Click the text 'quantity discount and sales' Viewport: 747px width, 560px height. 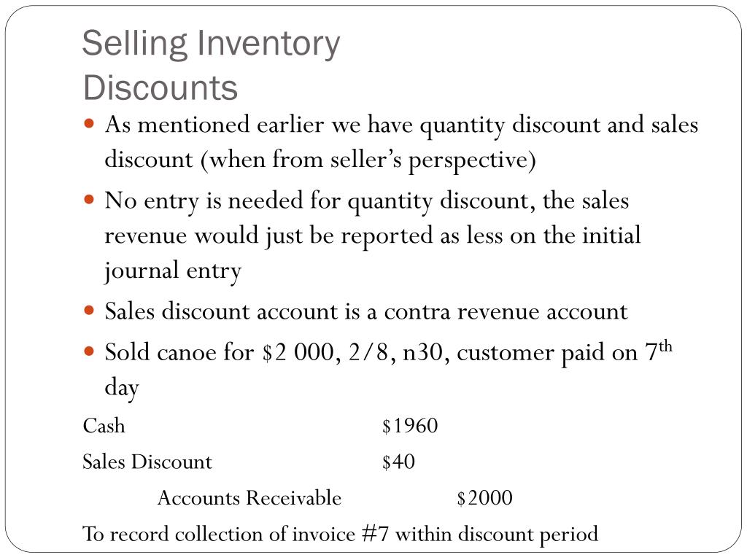(559, 125)
